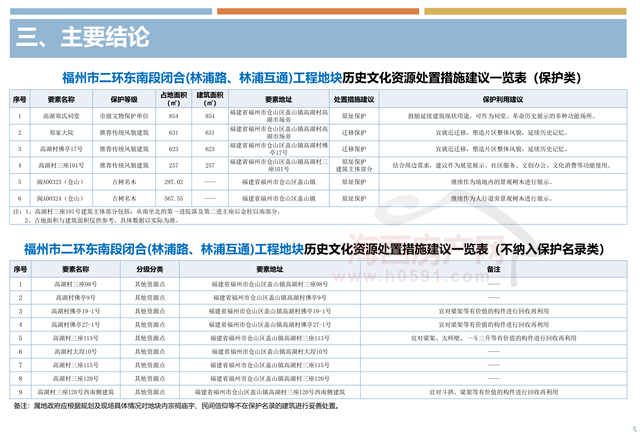Select the cell '闽A00324（仓山）'
Viewport: 640px width, 432px height.
[61, 198]
